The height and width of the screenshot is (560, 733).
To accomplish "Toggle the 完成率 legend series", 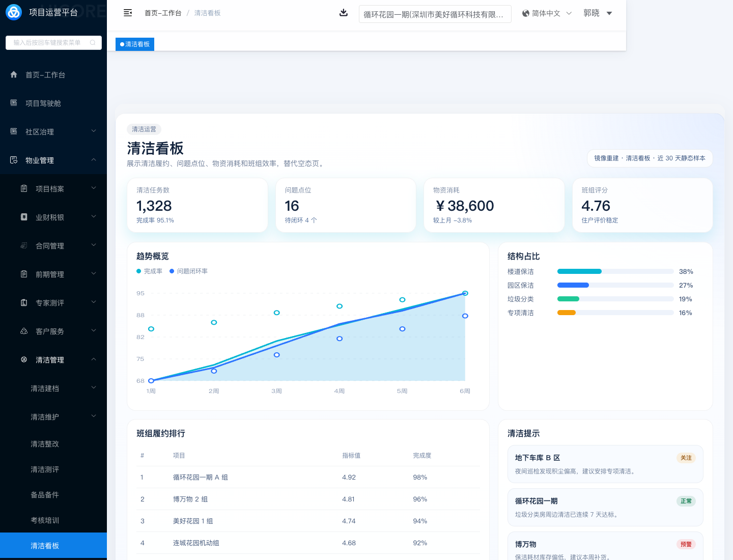I will coord(149,271).
